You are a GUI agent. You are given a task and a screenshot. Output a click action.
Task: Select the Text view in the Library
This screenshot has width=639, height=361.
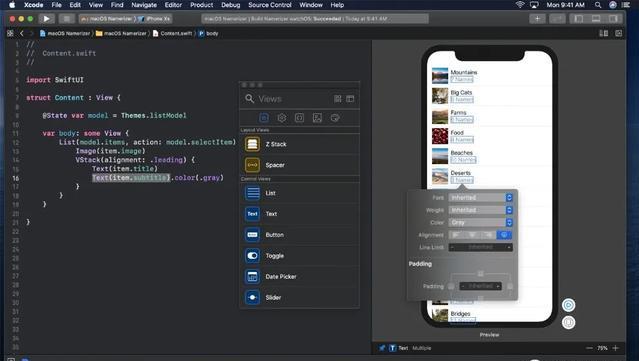click(300, 214)
